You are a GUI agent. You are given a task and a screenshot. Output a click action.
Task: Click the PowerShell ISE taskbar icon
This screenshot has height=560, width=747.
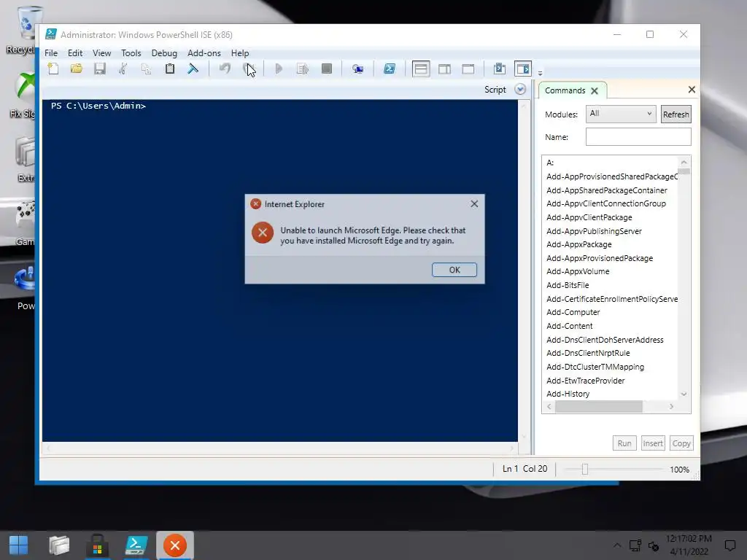136,545
